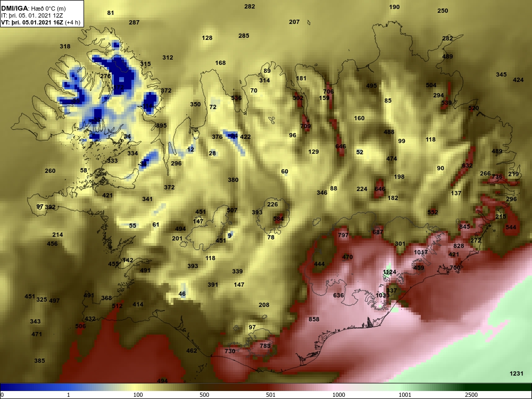Click the map value 495
532x399 pixels.
click(371, 86)
